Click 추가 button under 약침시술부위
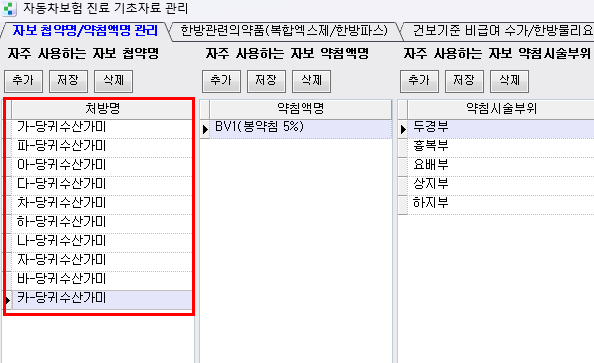The height and width of the screenshot is (363, 594). (x=419, y=81)
